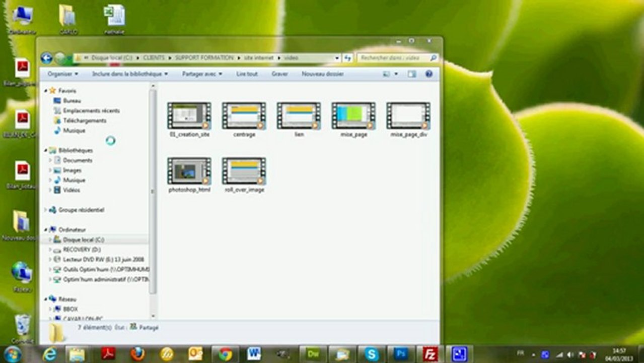Show hidden system tray icons arrow

533,354
